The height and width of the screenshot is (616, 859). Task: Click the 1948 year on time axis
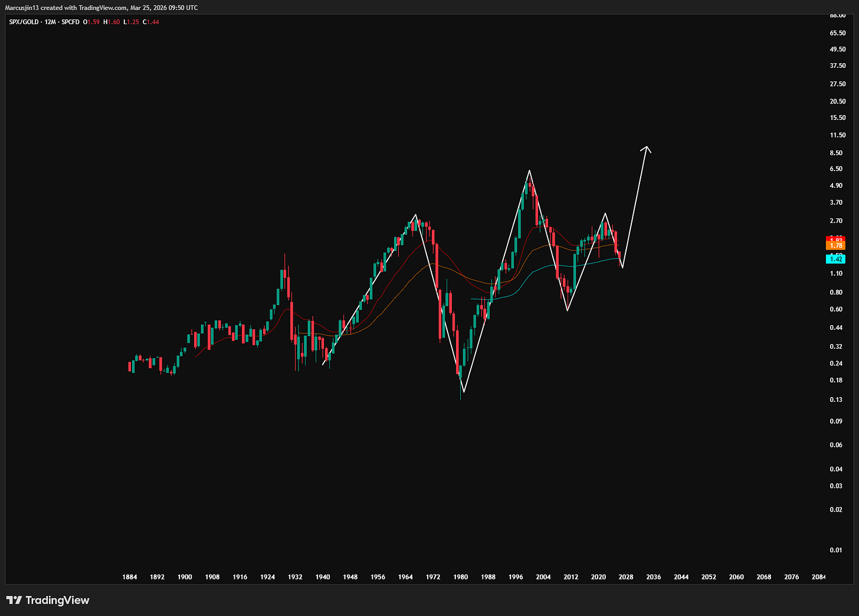[350, 577]
